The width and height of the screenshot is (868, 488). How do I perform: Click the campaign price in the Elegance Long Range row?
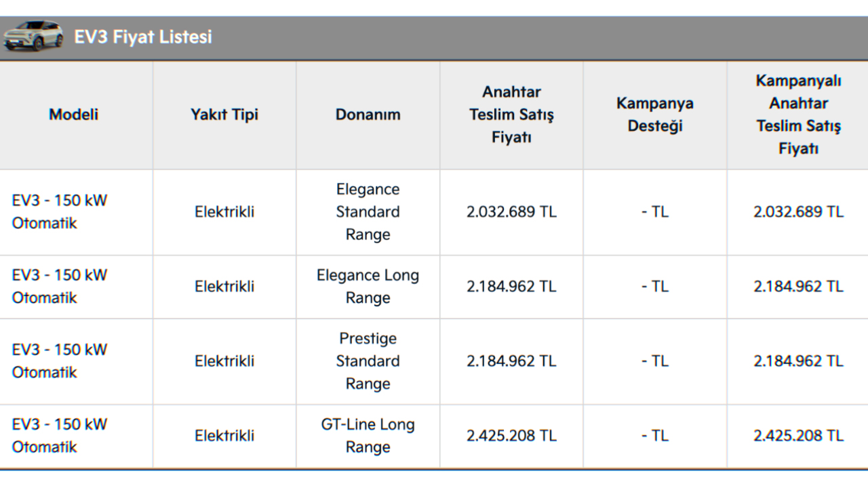tap(798, 287)
